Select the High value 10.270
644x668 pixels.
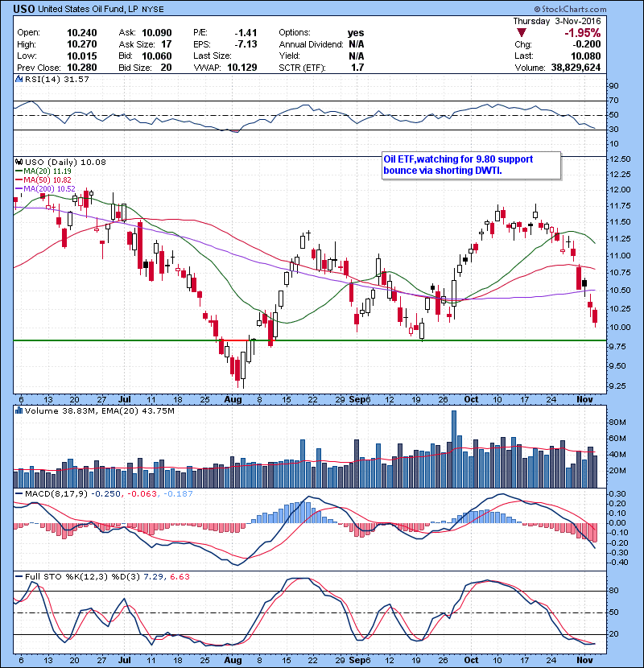pyautogui.click(x=82, y=44)
